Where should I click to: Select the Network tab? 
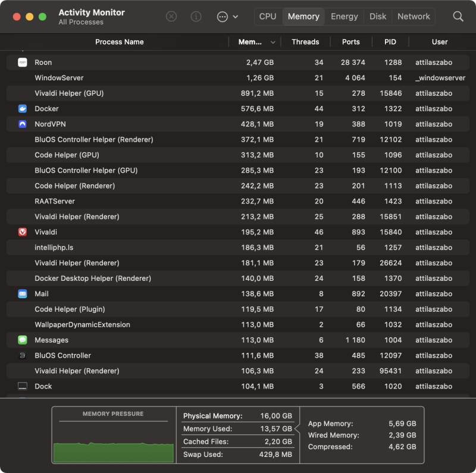414,17
